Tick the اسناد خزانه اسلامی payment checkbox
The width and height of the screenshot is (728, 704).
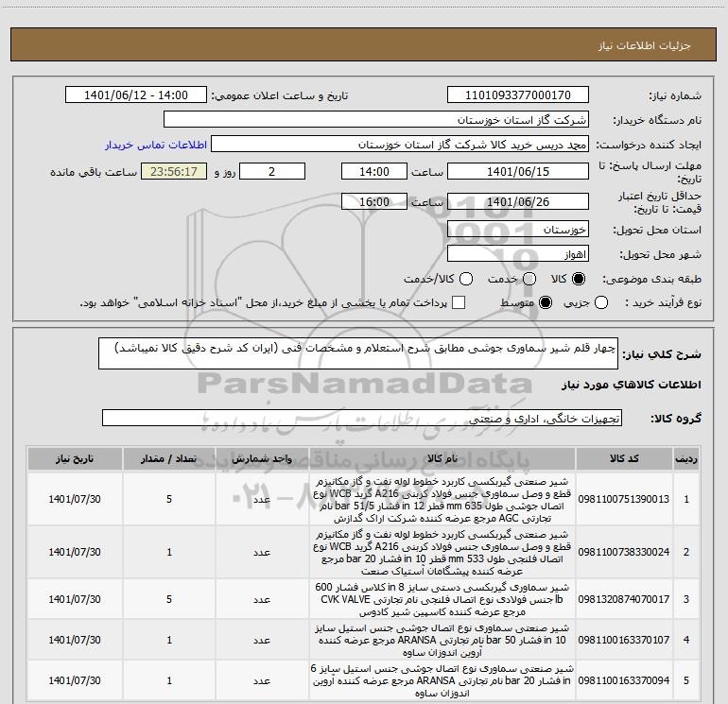pyautogui.click(x=459, y=303)
